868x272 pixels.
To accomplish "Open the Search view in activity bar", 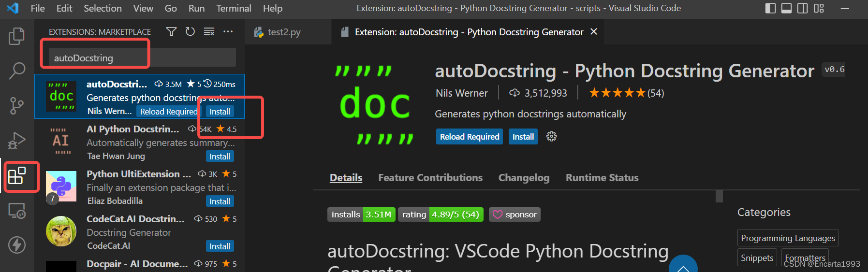I will point(17,71).
